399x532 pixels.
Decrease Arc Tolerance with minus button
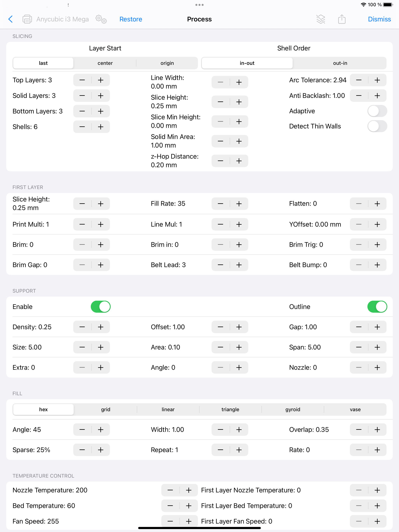[359, 80]
